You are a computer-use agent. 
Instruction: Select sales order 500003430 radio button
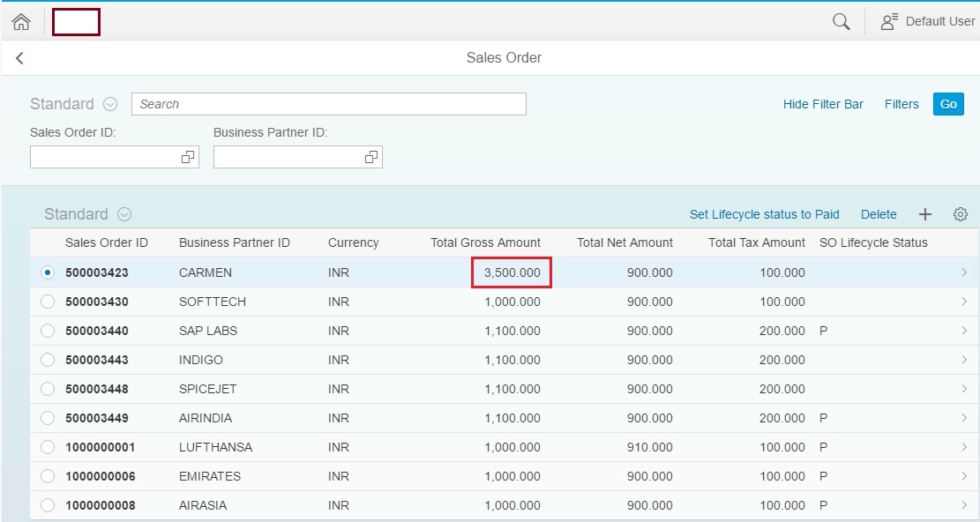coord(47,301)
